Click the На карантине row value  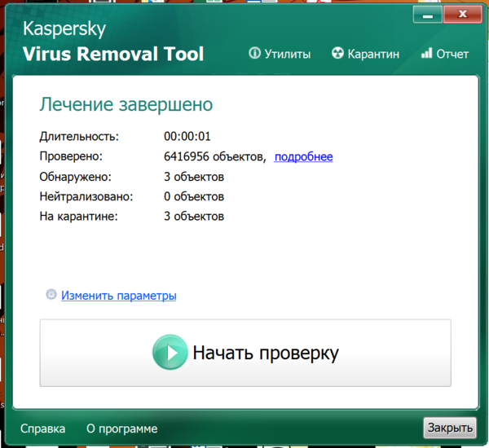194,217
